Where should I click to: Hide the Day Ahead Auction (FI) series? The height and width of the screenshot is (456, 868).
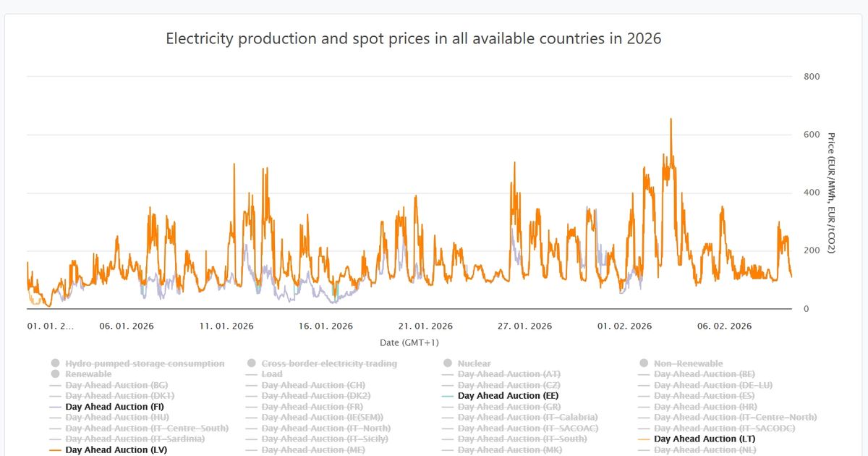point(114,407)
